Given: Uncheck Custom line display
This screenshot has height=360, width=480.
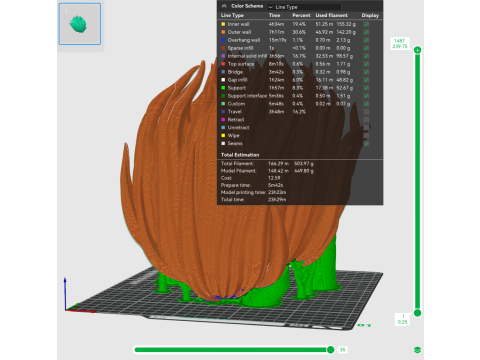Looking at the screenshot, I should coord(366,104).
